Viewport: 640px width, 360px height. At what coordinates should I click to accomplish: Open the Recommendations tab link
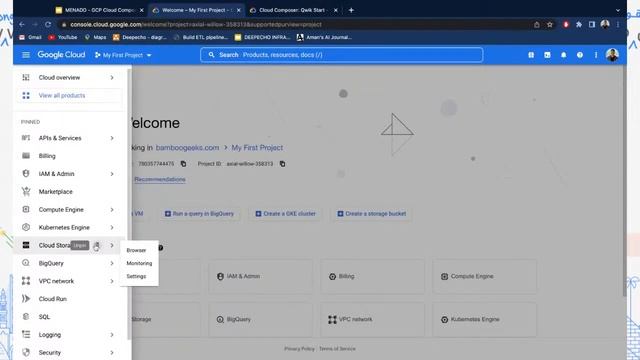160,179
